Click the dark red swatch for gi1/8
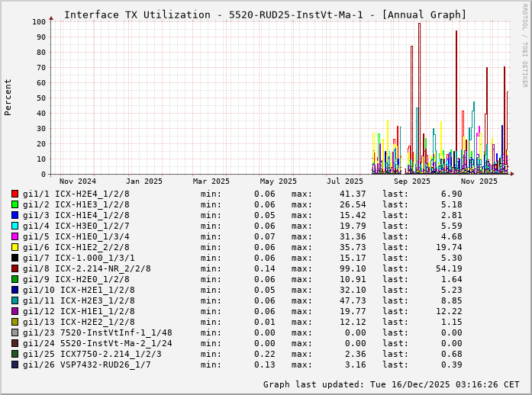Image resolution: width=532 pixels, height=395 pixels. tap(15, 268)
